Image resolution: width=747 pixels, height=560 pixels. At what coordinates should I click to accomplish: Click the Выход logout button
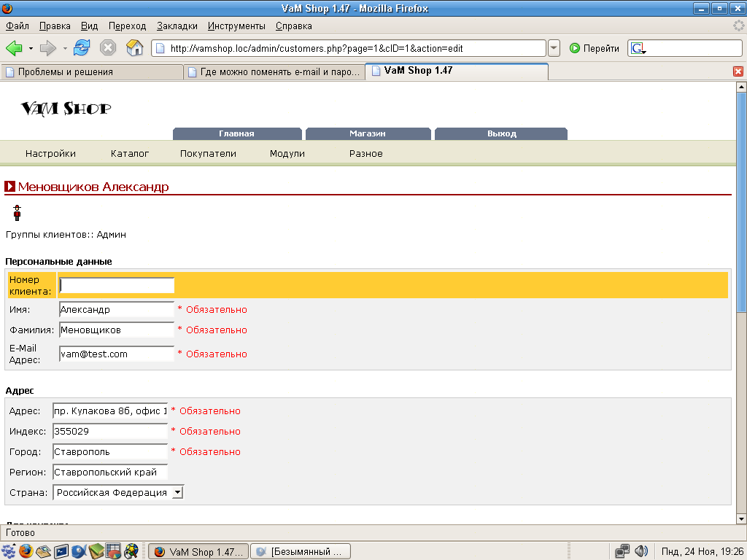[502, 134]
